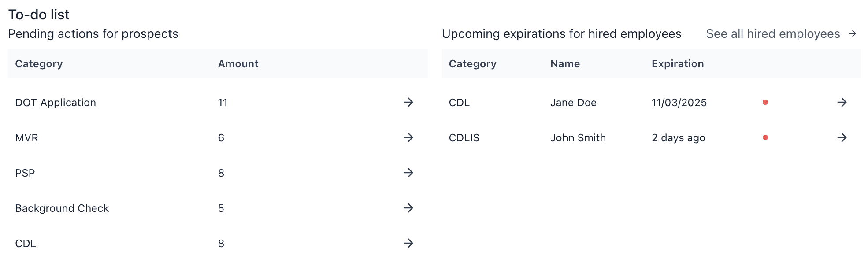Viewport: 868px width, 266px height.
Task: Click the Amount column header
Action: pos(238,64)
